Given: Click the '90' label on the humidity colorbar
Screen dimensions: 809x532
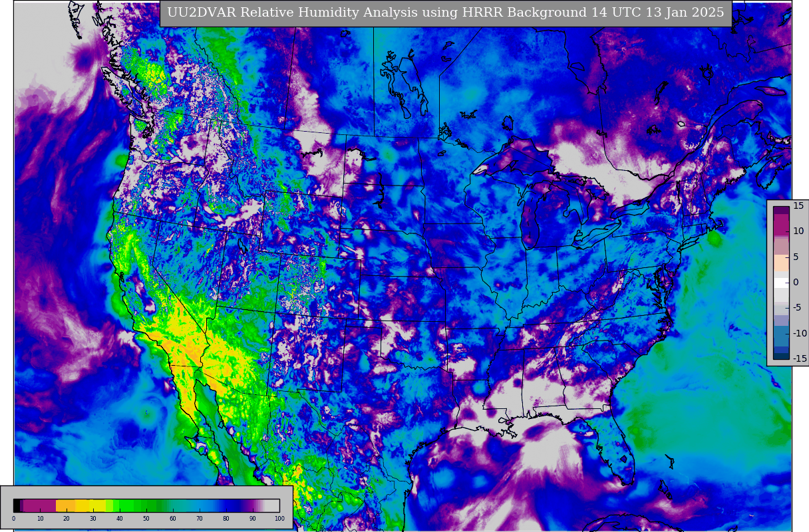Looking at the screenshot, I should (x=253, y=519).
